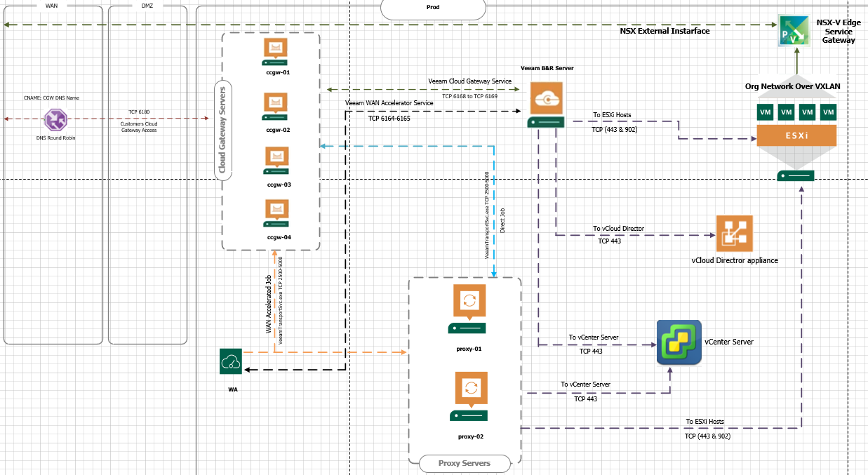Select the DNS Round Robin caption
The width and height of the screenshot is (868, 475).
tap(55, 138)
